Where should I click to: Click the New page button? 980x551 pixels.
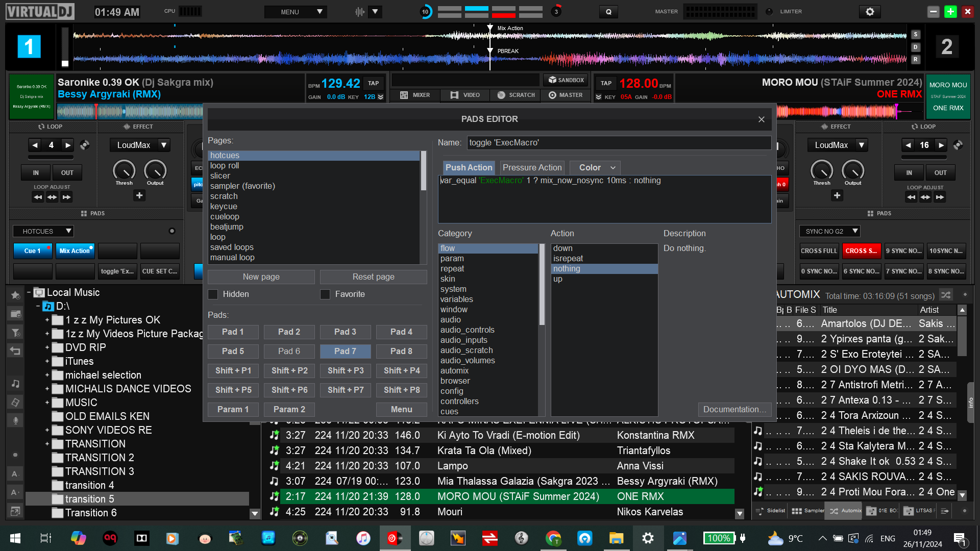[261, 277]
